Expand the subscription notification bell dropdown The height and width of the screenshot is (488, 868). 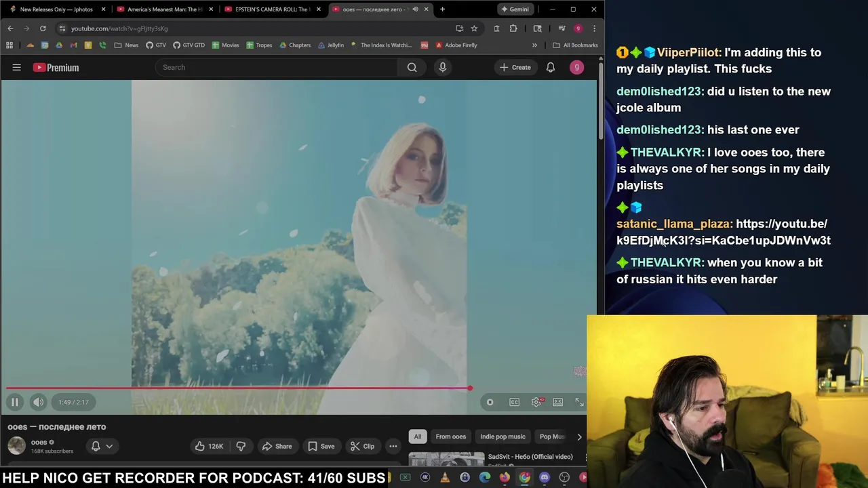coord(102,446)
